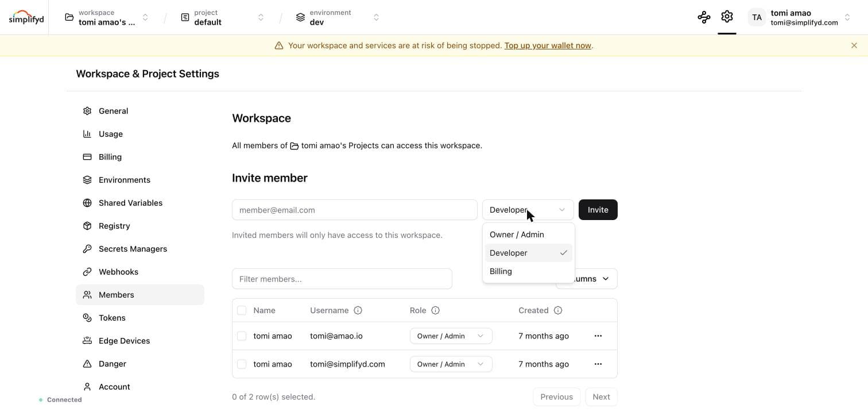Click the Next page button
The height and width of the screenshot is (416, 868).
pos(601,397)
